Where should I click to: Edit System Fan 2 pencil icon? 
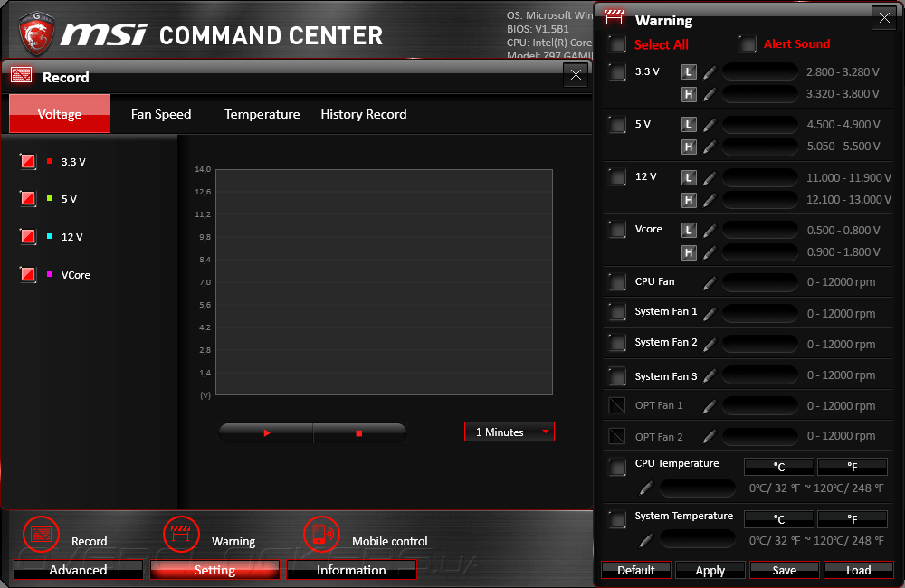[x=710, y=344]
